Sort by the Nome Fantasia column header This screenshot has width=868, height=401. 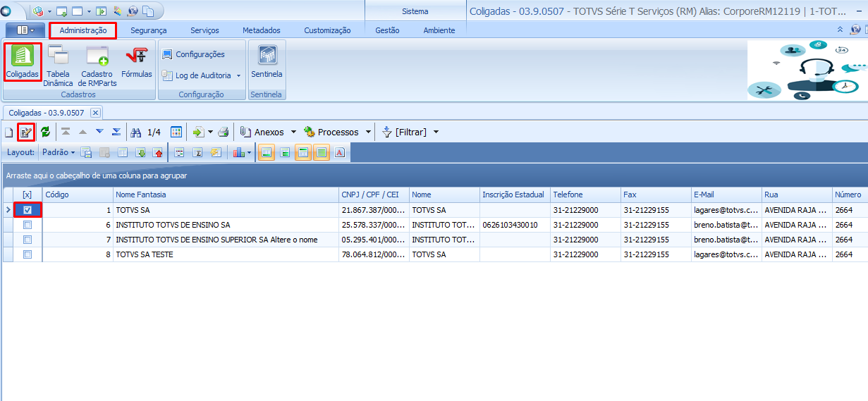226,195
